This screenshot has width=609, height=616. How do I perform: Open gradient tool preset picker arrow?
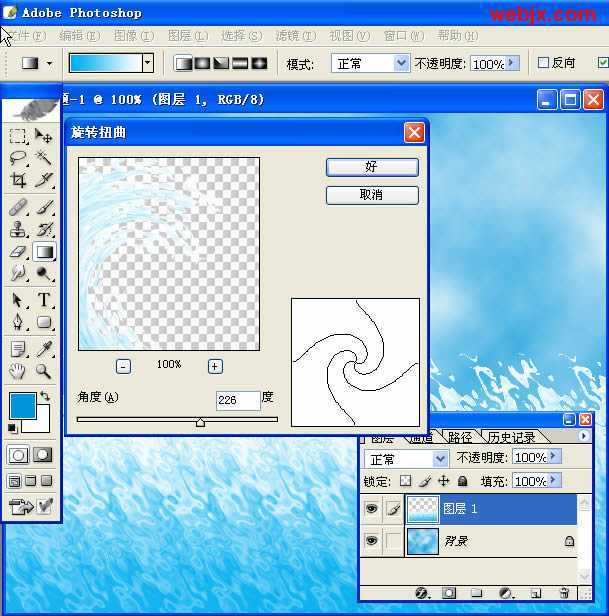point(50,63)
